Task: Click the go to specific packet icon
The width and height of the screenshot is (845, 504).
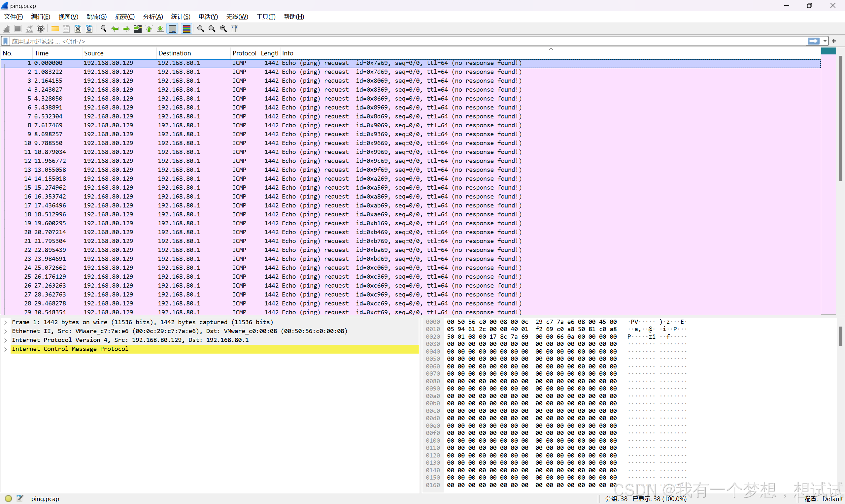Action: tap(138, 29)
